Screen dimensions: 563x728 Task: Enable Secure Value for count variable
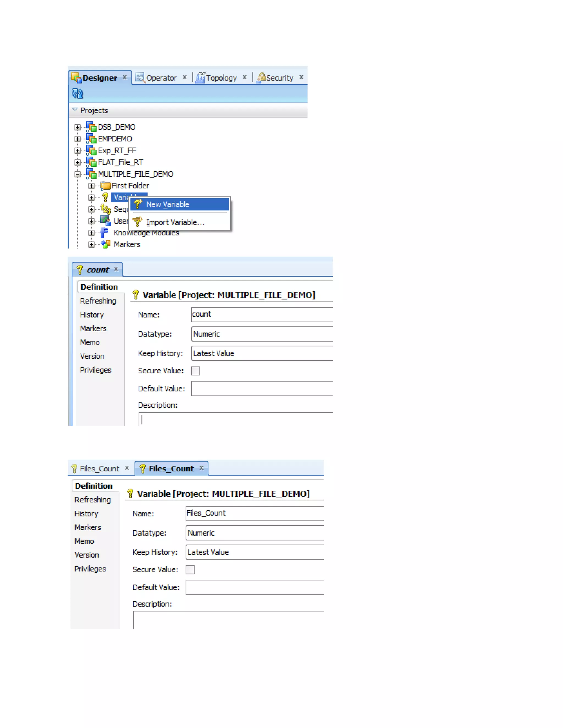click(x=195, y=371)
